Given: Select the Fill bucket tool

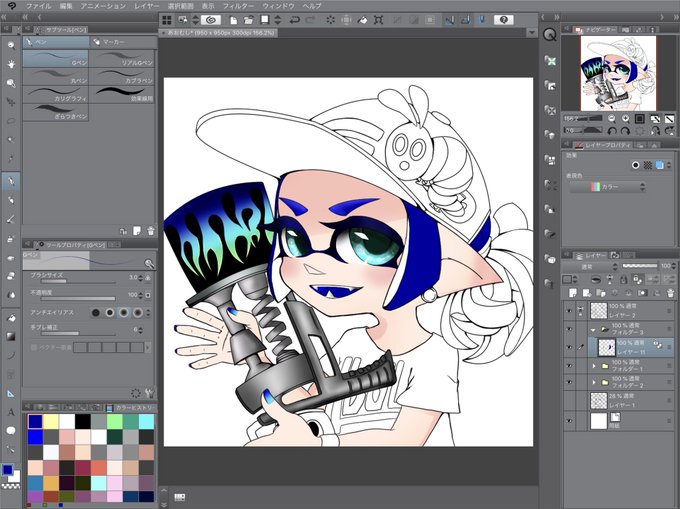Looking at the screenshot, I should tap(11, 318).
